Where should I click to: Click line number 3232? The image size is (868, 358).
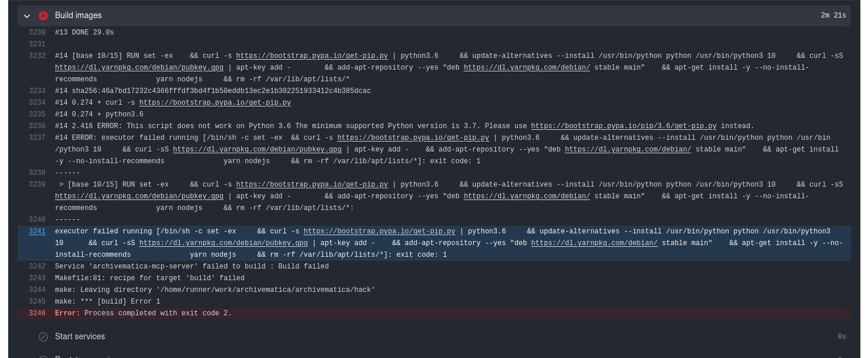pyautogui.click(x=37, y=56)
